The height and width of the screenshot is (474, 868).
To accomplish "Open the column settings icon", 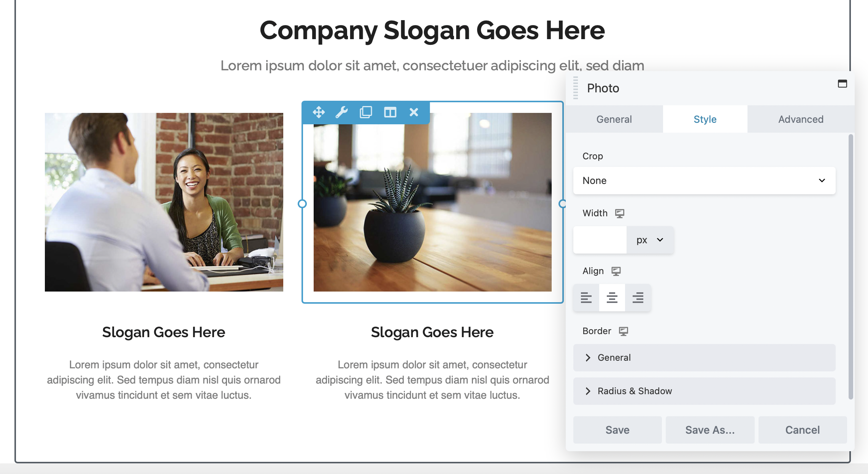I will click(x=390, y=112).
